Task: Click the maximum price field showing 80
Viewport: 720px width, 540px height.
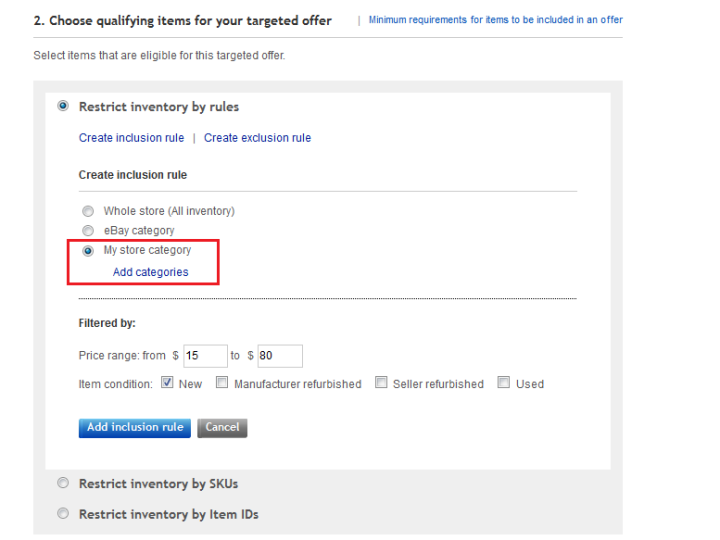Action: coord(279,356)
